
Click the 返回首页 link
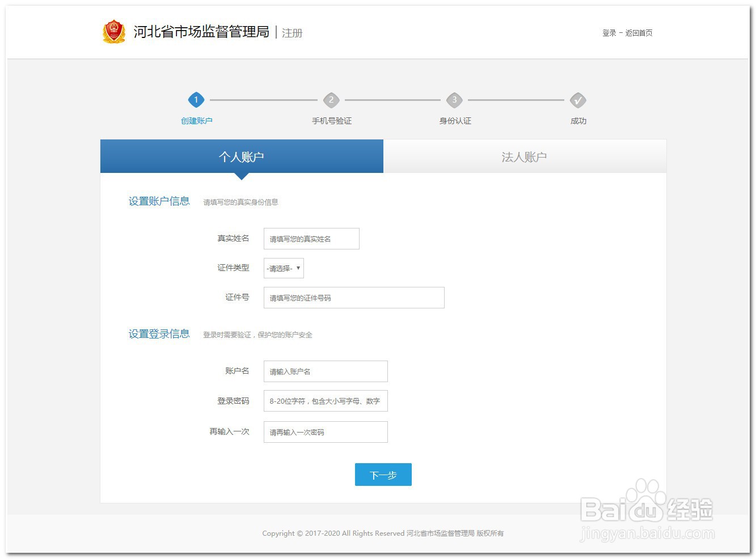point(639,32)
